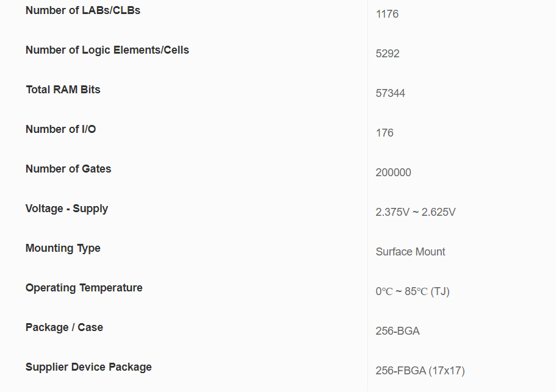This screenshot has width=556, height=392.
Task: Click the I/O count value 176
Action: click(385, 133)
